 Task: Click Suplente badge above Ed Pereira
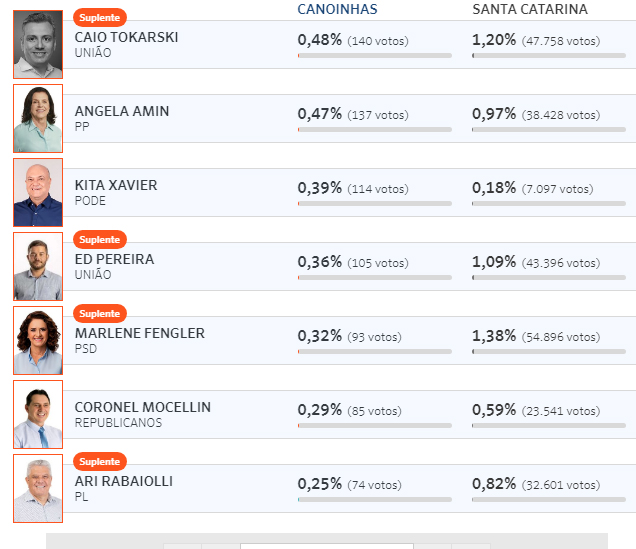[100, 240]
